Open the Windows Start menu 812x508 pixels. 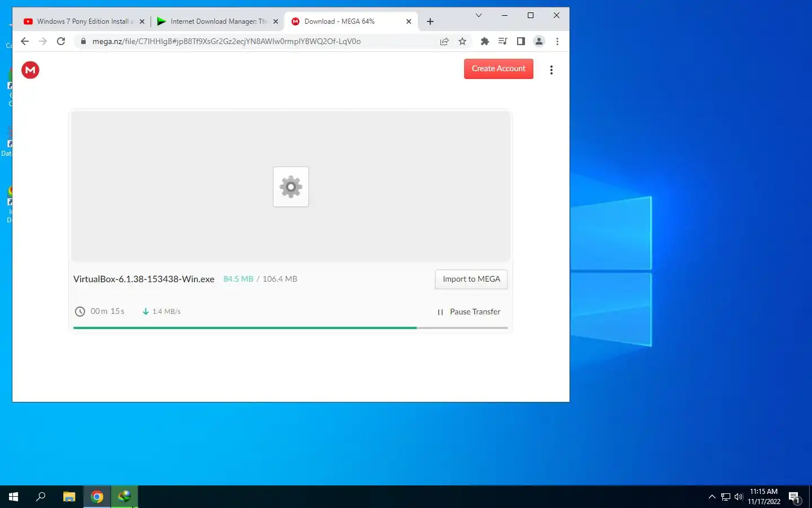coord(14,497)
